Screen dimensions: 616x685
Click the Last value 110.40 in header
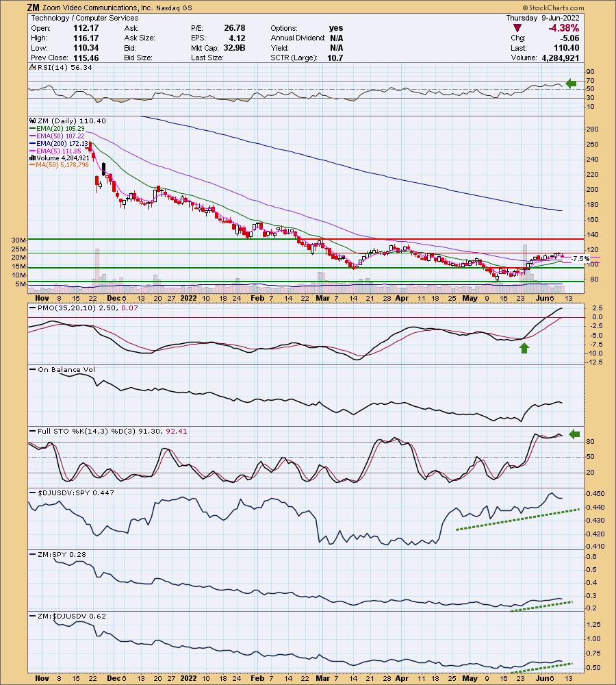pyautogui.click(x=567, y=48)
